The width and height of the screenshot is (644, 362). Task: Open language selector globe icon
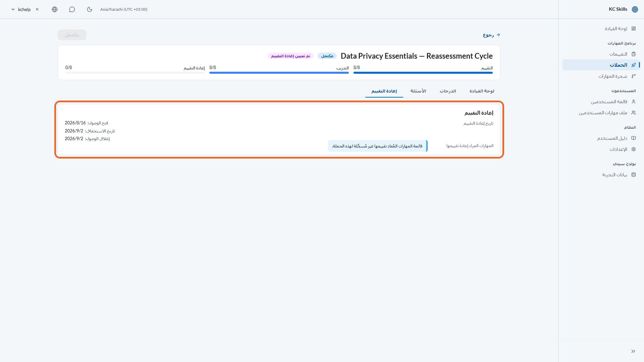coord(55,9)
